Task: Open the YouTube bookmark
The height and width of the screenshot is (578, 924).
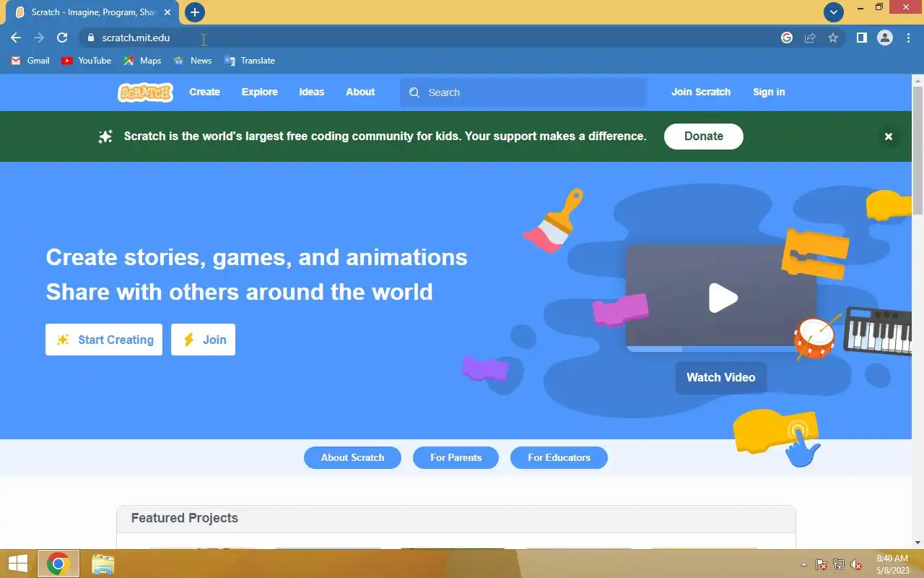Action: (87, 61)
